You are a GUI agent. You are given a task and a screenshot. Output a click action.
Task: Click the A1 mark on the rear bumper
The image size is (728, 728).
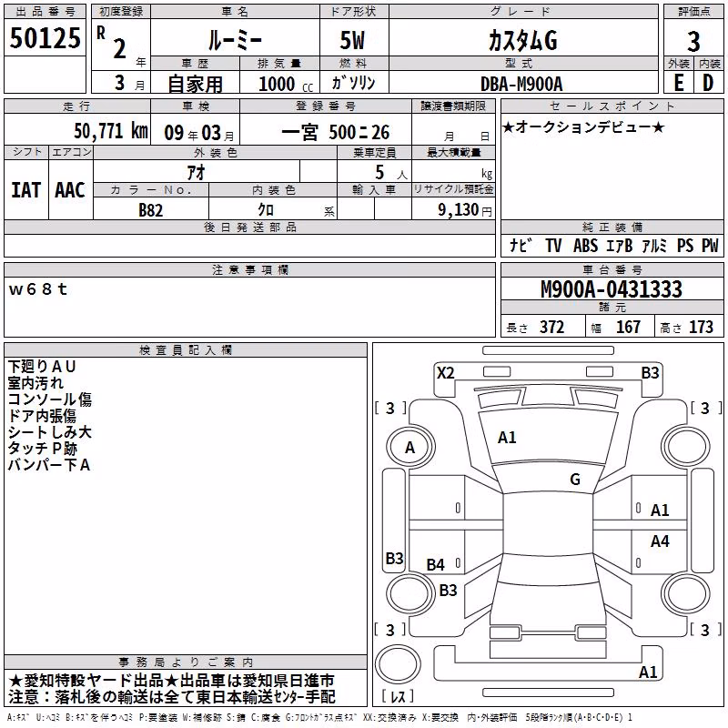pos(648,672)
